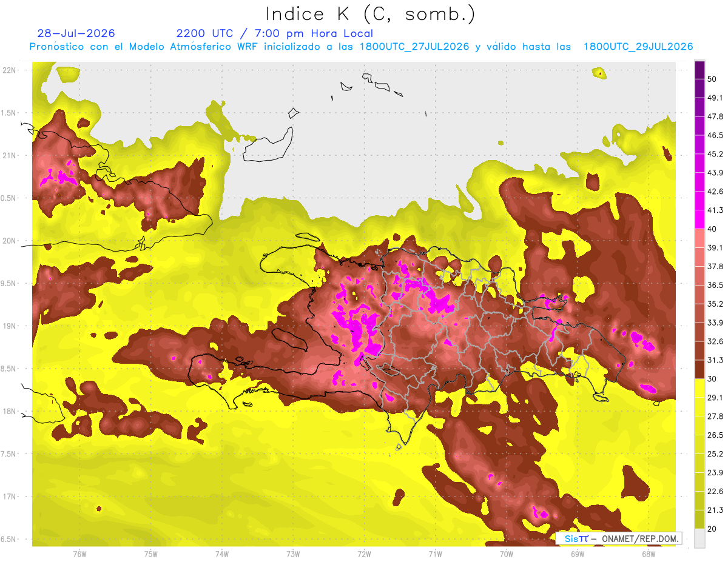Click the colorbar value "42.6"

pos(715,192)
